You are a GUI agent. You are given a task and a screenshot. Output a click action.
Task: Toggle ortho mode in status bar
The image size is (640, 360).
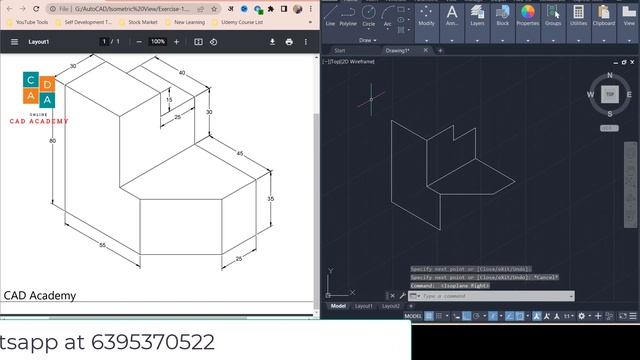point(467,316)
